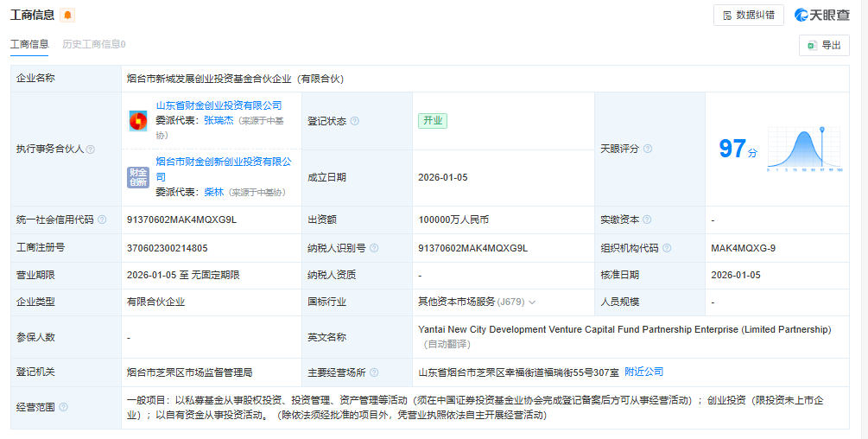Click help icon beside 纳税人识别号
The width and height of the screenshot is (868, 439).
[374, 248]
